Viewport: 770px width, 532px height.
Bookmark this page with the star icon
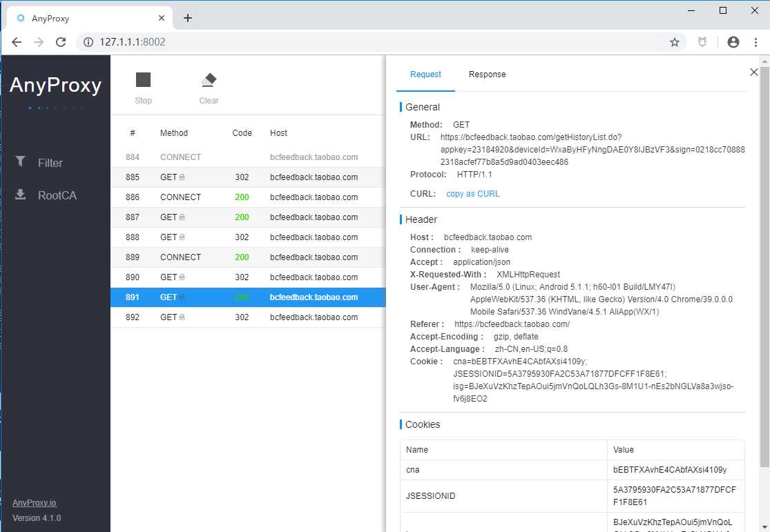pos(675,42)
